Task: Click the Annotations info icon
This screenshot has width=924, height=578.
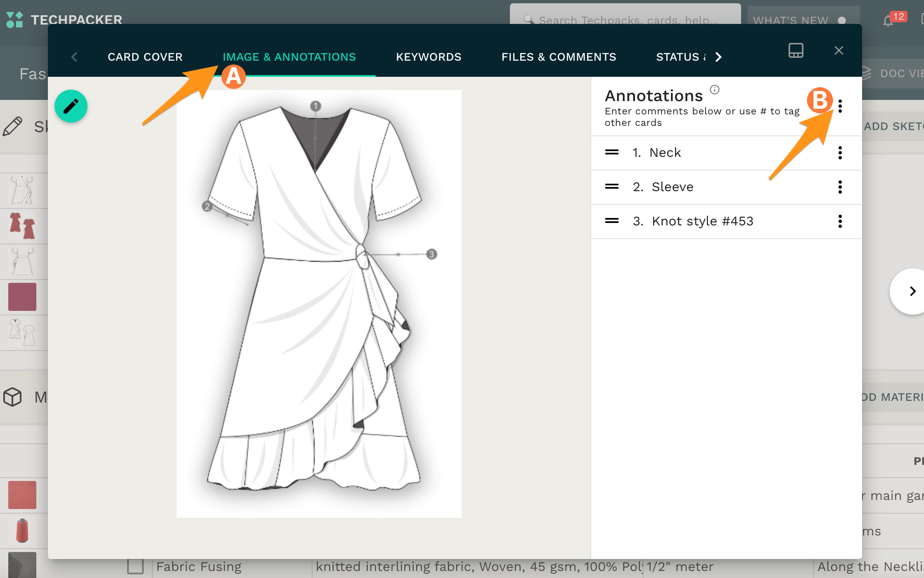Action: click(x=715, y=90)
